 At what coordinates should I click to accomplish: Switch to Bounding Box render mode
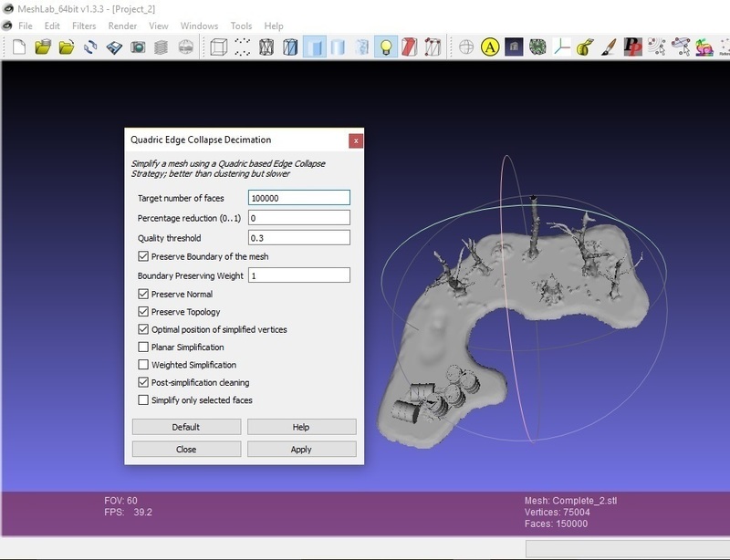click(218, 47)
